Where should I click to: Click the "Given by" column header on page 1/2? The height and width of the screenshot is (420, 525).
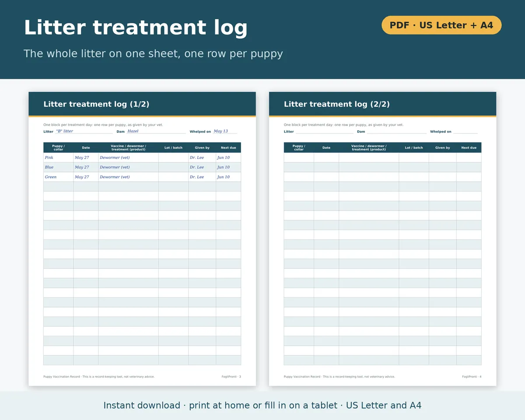202,147
